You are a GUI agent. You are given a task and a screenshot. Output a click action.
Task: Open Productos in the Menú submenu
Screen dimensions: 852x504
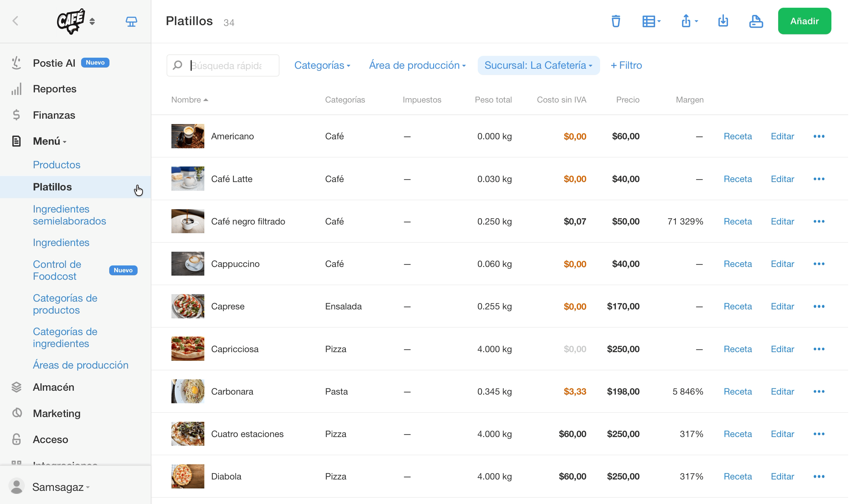57,165
